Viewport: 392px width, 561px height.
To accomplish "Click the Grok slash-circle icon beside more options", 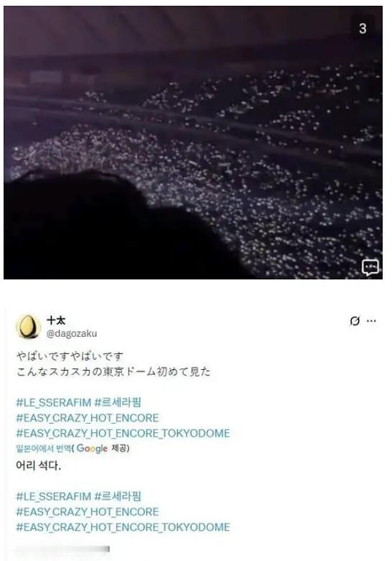I will pyautogui.click(x=355, y=321).
